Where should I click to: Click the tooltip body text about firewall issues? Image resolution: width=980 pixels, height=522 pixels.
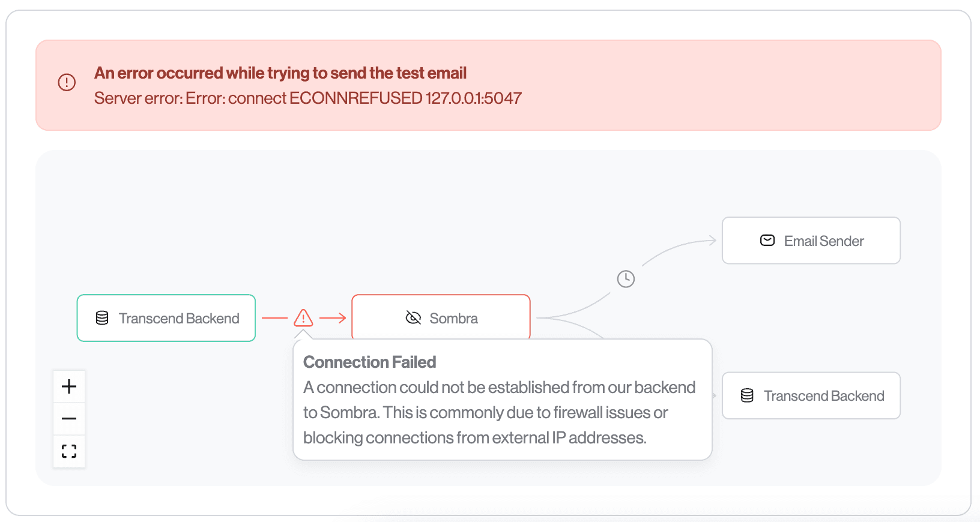coord(498,412)
